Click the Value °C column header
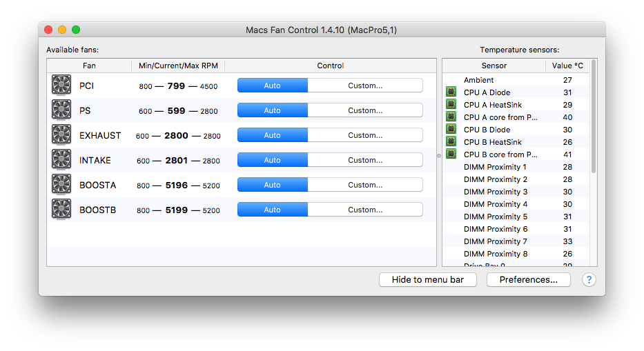The width and height of the screenshot is (644, 351). click(567, 66)
